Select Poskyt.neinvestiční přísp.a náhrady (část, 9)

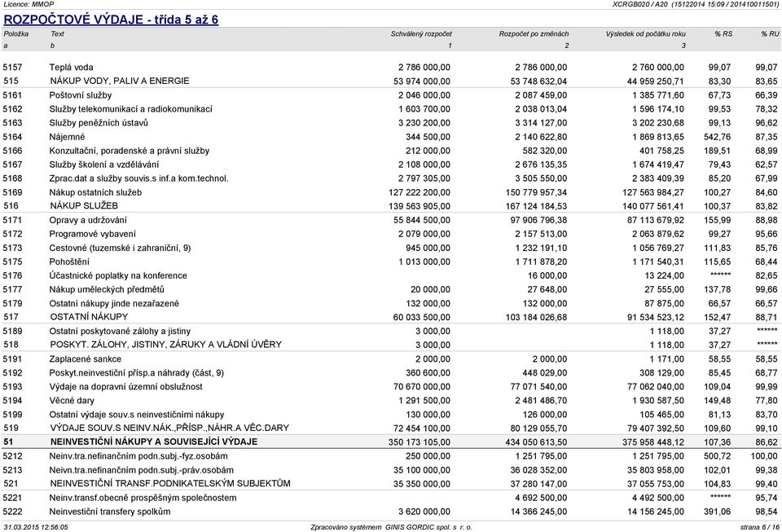point(136,373)
